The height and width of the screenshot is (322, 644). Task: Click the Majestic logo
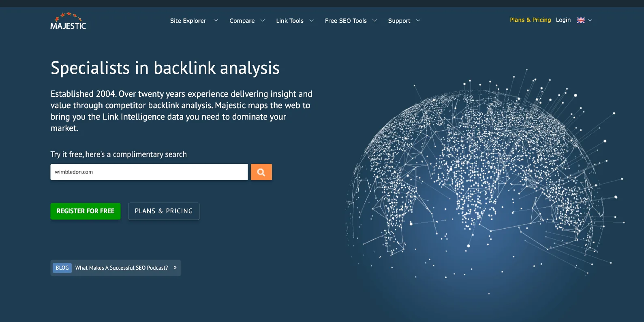[x=68, y=21]
